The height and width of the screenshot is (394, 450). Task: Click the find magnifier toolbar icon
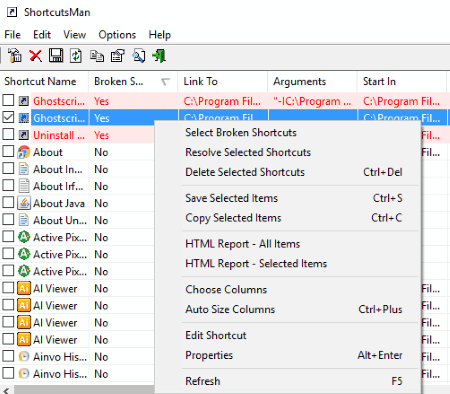139,56
